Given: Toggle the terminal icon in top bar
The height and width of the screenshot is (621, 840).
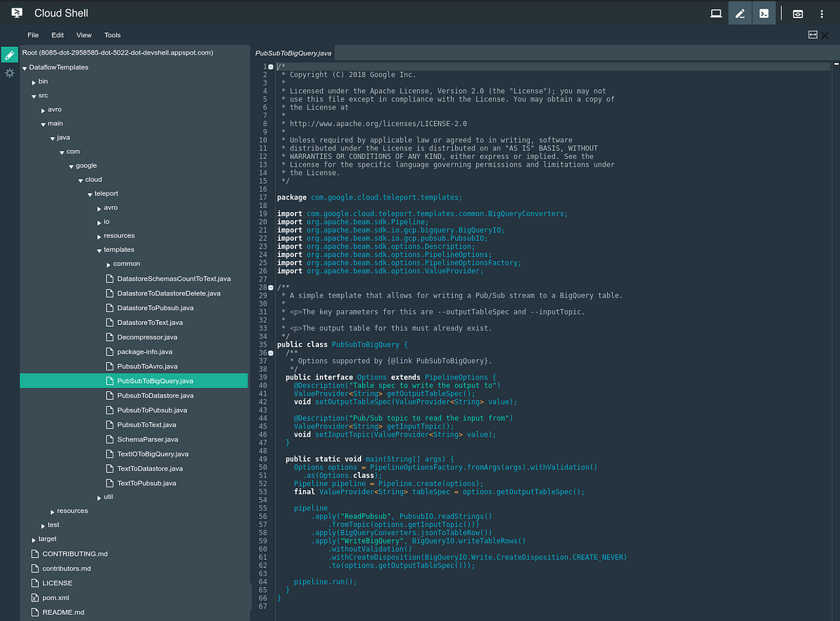Looking at the screenshot, I should (x=764, y=13).
